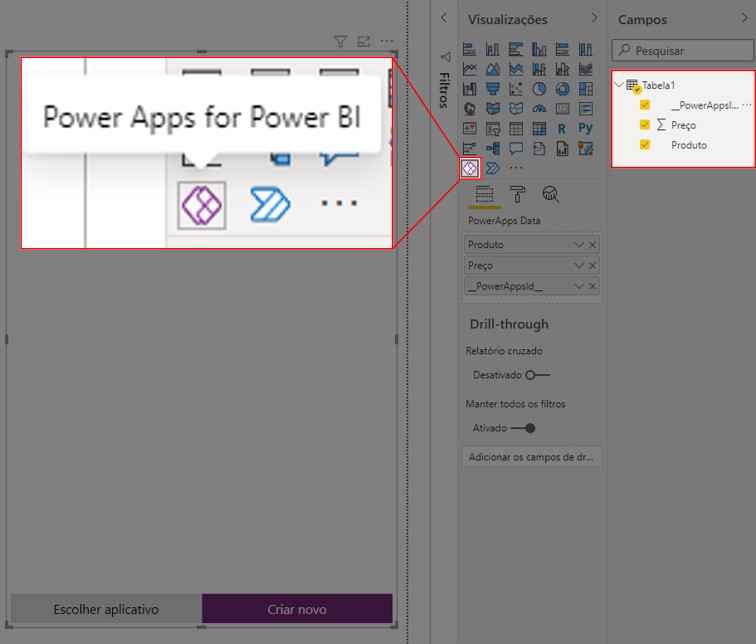Select the funnel chart visual
This screenshot has width=756, height=644.
(492, 89)
